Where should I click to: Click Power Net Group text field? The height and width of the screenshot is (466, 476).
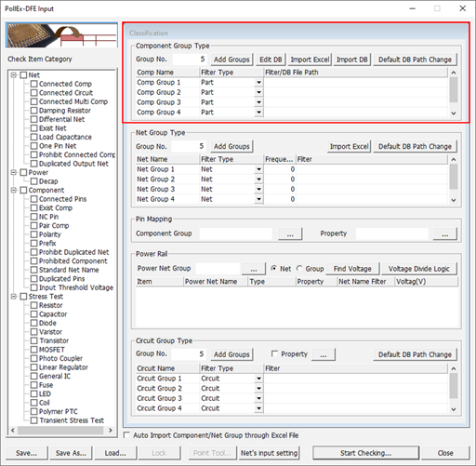click(x=218, y=269)
